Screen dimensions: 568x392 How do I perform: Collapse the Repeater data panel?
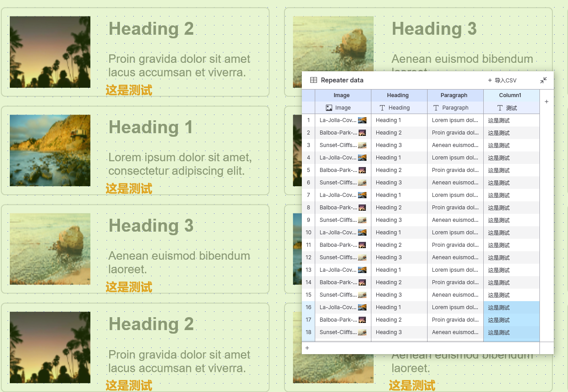[x=543, y=80]
